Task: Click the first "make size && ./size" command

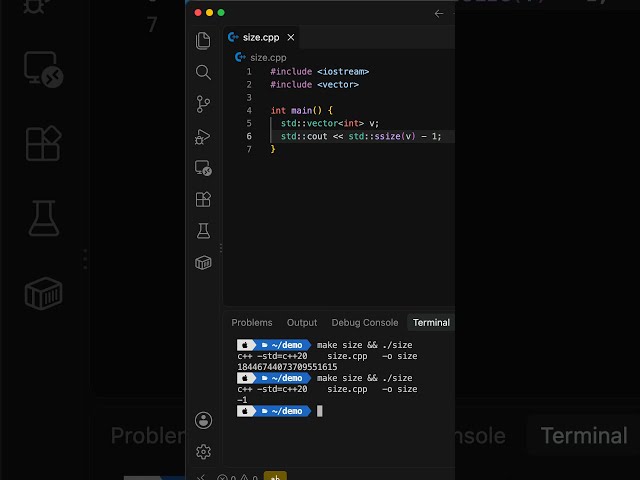Action: pos(364,345)
